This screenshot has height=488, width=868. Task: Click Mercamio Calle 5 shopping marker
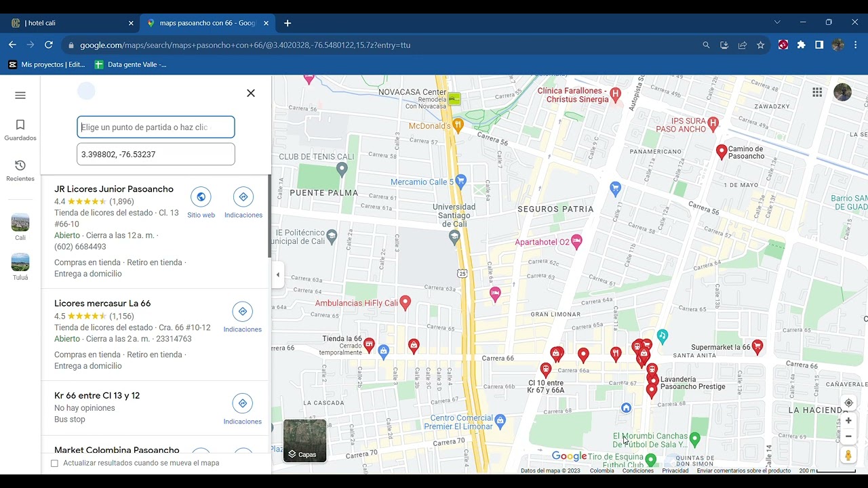coord(461,180)
